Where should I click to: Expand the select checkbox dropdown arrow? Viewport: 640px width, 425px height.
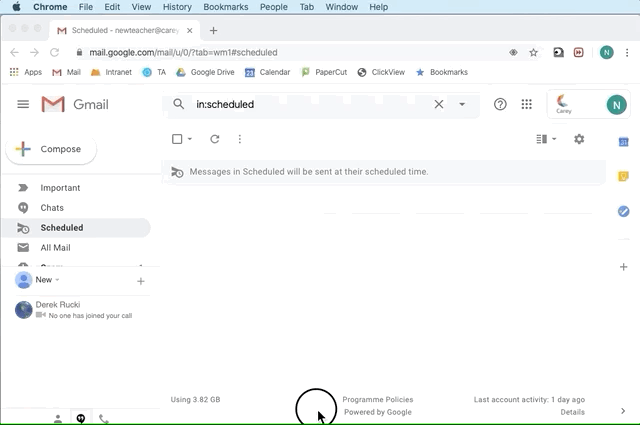[190, 139]
